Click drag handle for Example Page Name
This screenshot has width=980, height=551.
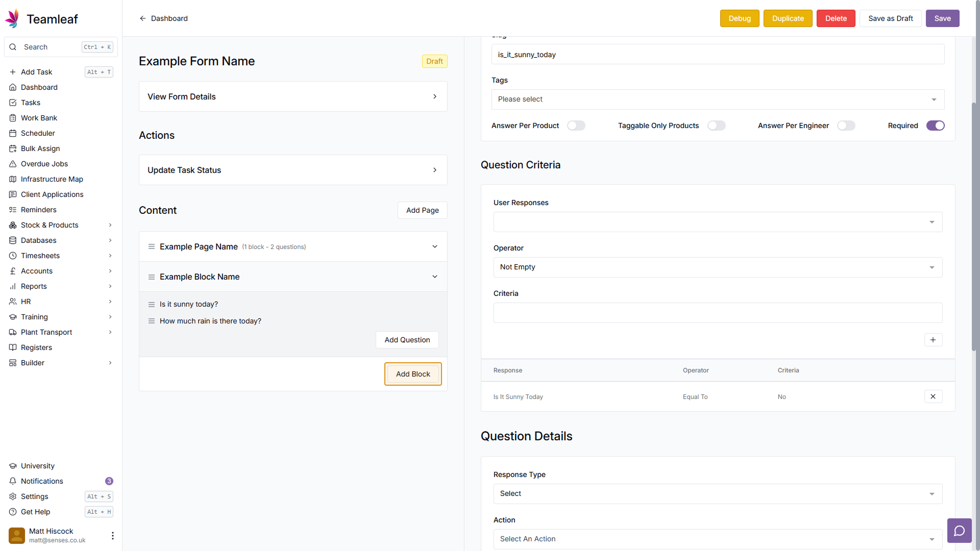pyautogui.click(x=151, y=246)
